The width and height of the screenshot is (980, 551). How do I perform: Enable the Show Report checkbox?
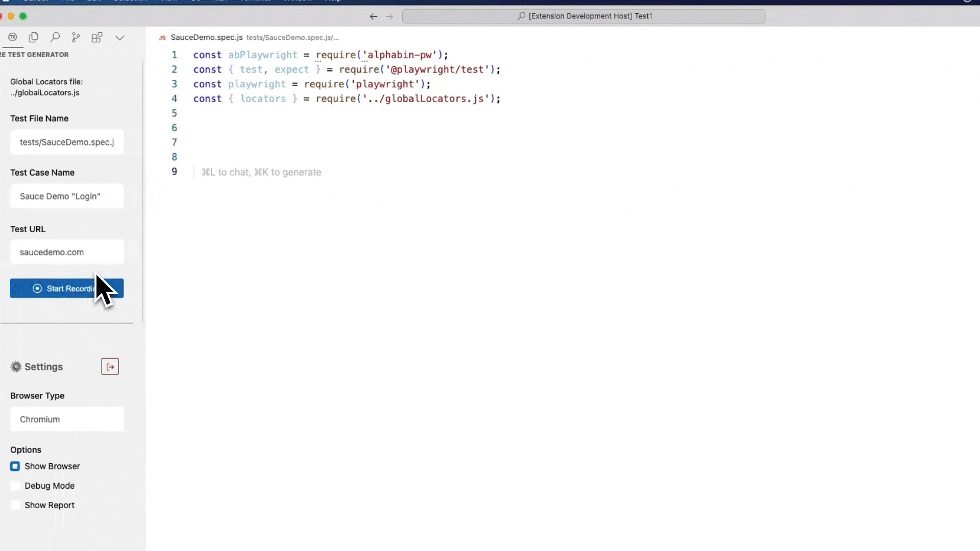(x=15, y=505)
